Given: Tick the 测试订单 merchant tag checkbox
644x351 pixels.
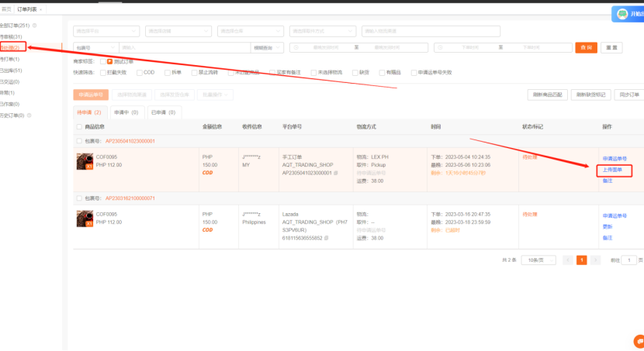Looking at the screenshot, I should (103, 61).
